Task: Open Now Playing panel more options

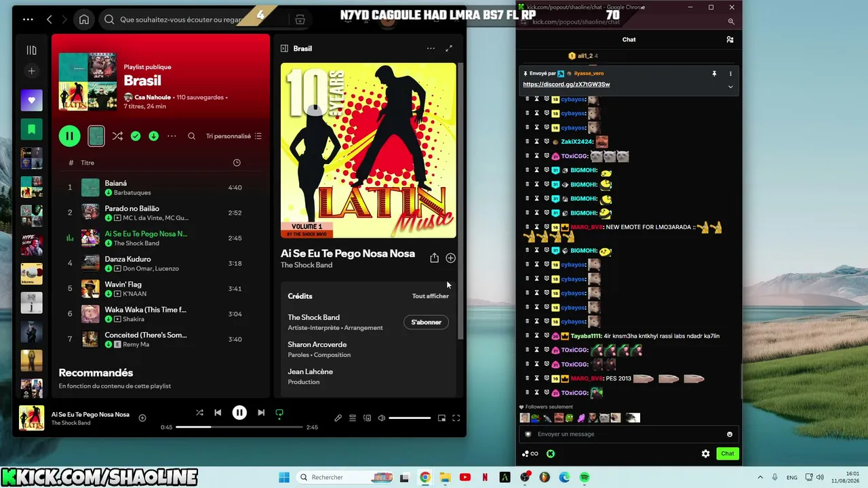Action: (431, 48)
